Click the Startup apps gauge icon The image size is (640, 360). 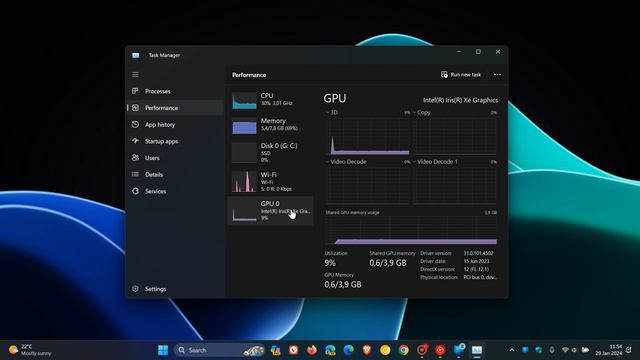click(135, 141)
